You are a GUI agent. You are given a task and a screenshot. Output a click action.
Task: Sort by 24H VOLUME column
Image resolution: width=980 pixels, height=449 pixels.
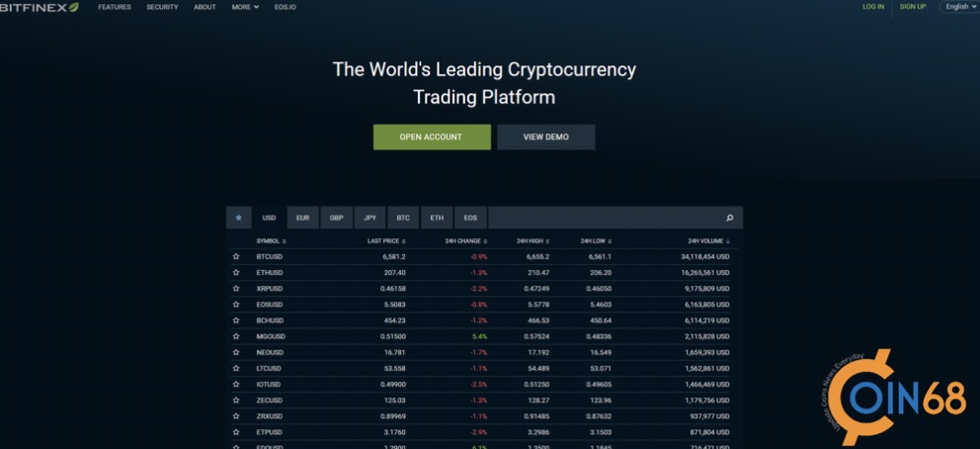click(x=707, y=240)
